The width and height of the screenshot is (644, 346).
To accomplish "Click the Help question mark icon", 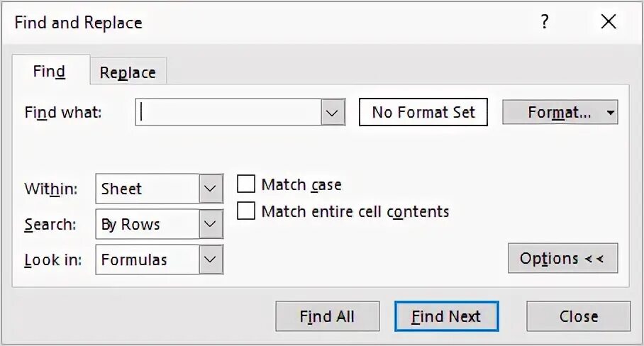I will pyautogui.click(x=544, y=22).
